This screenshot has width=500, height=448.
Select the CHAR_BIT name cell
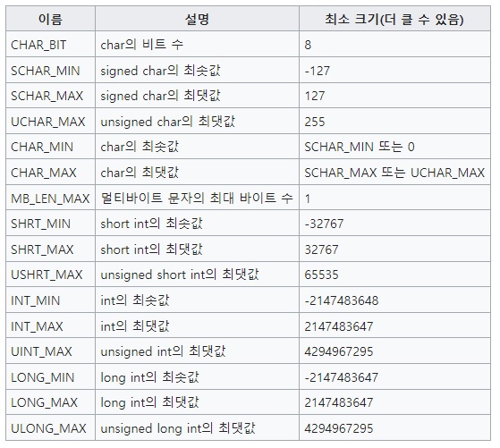[50, 45]
